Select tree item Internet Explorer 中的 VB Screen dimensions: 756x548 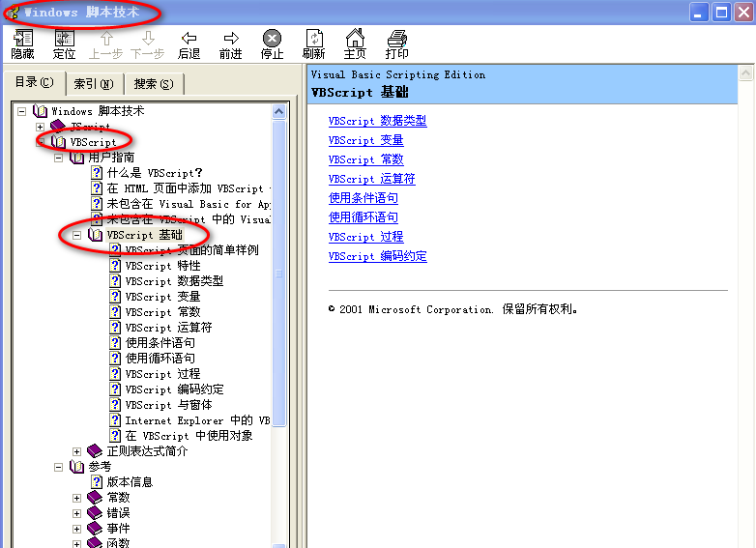(197, 420)
